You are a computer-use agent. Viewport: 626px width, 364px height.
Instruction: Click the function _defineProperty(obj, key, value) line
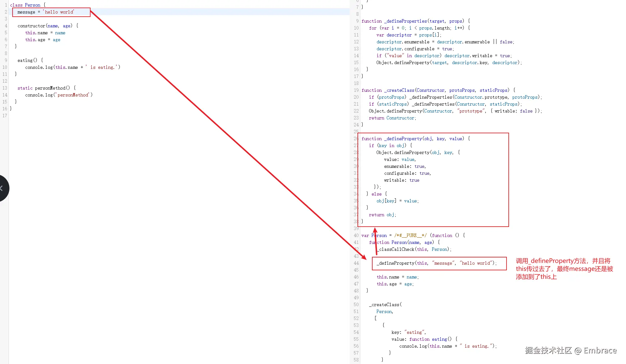pos(415,139)
